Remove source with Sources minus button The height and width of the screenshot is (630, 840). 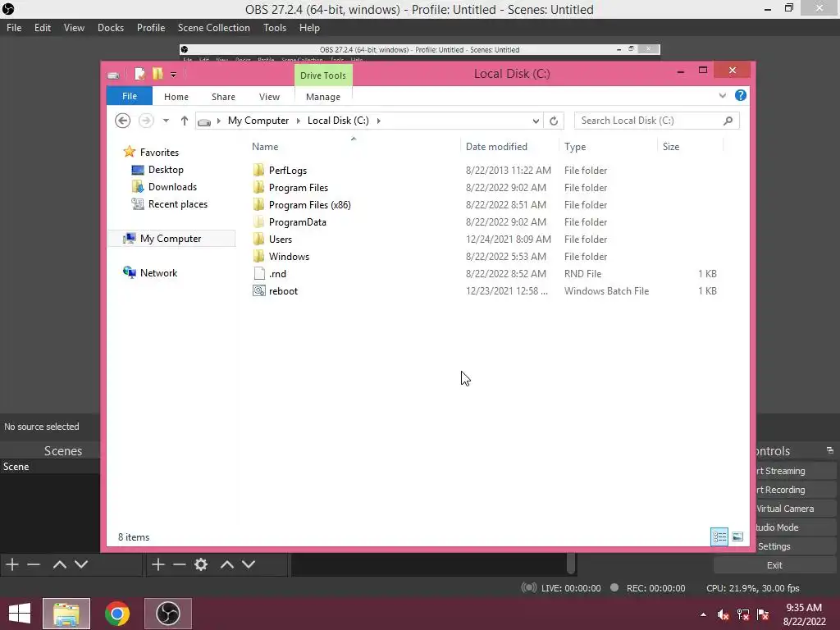180,564
